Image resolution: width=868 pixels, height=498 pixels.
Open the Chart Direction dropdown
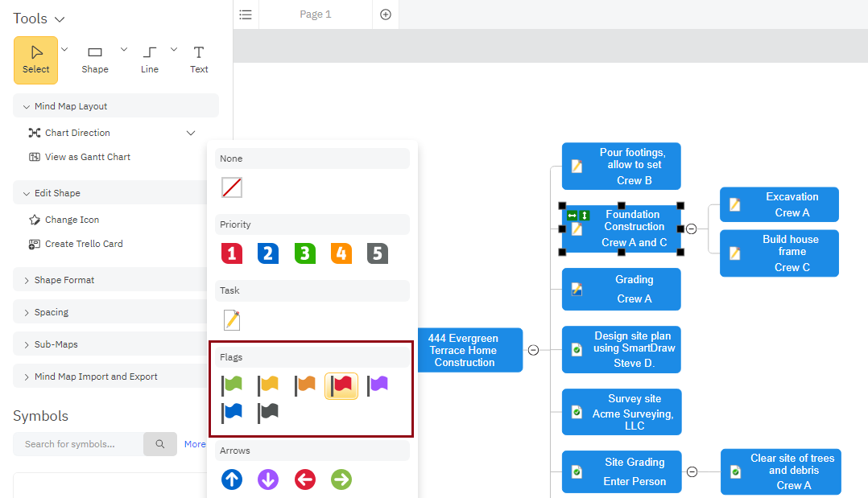click(x=190, y=132)
